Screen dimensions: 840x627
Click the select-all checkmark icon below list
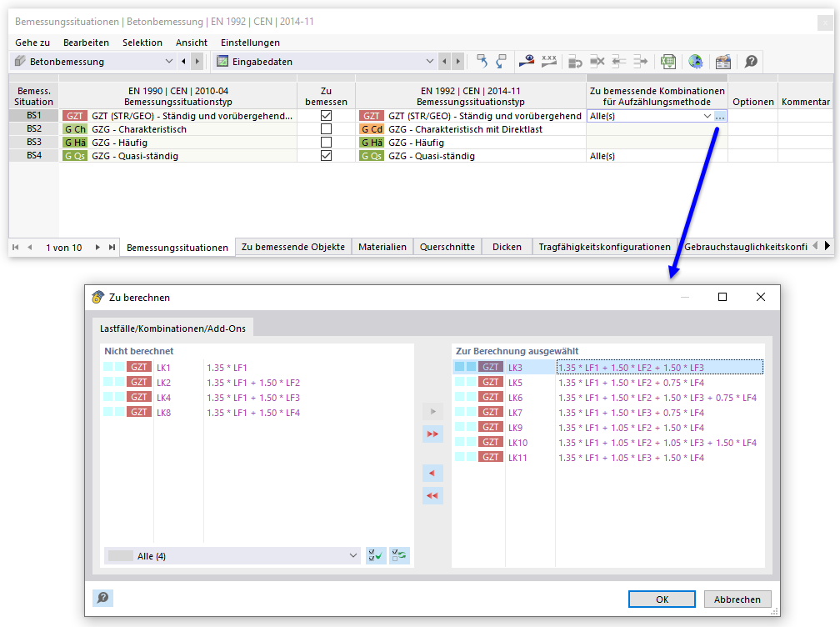[376, 556]
